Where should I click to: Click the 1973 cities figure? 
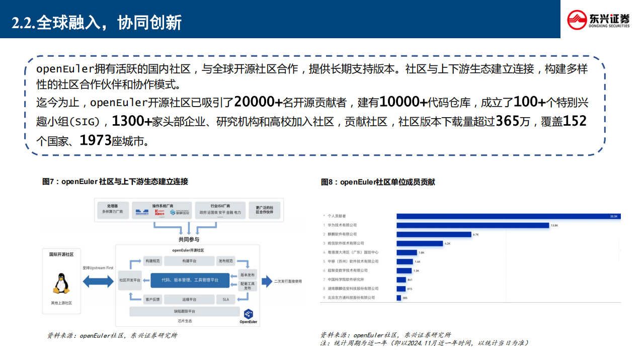click(96, 140)
